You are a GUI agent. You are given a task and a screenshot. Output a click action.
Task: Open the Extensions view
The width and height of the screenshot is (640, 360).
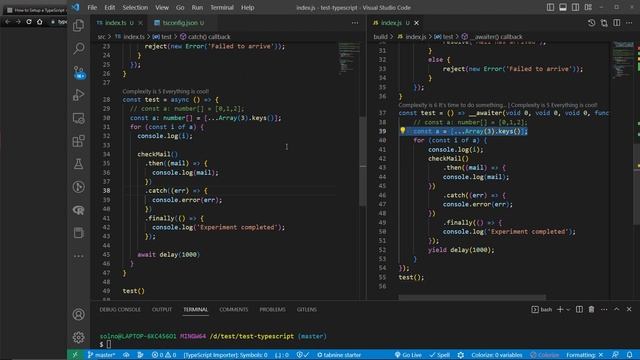(78, 141)
